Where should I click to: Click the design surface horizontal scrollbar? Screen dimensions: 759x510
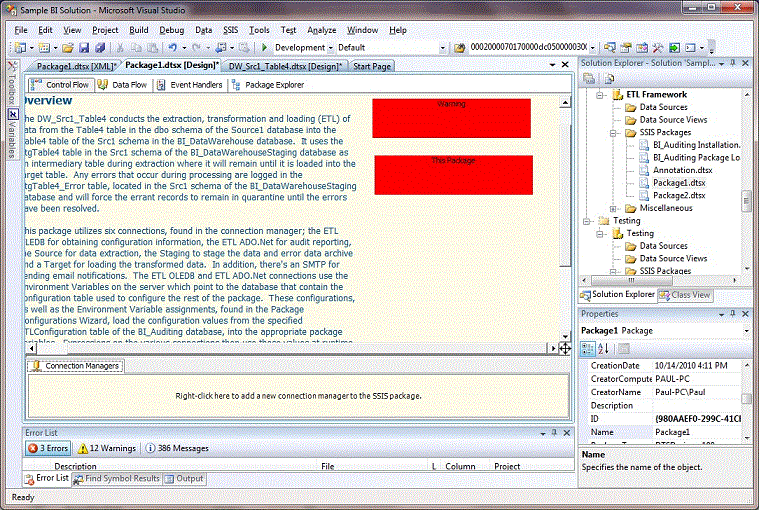pos(293,348)
